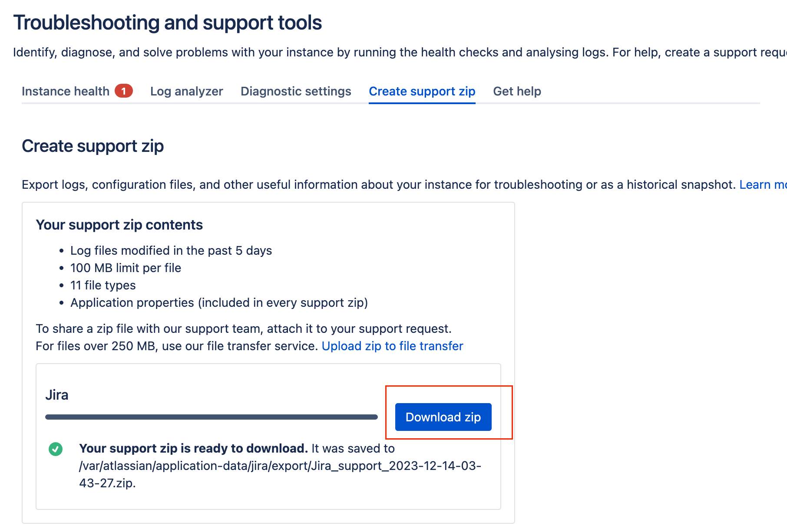Click the Application properties list item
787x532 pixels.
(219, 302)
